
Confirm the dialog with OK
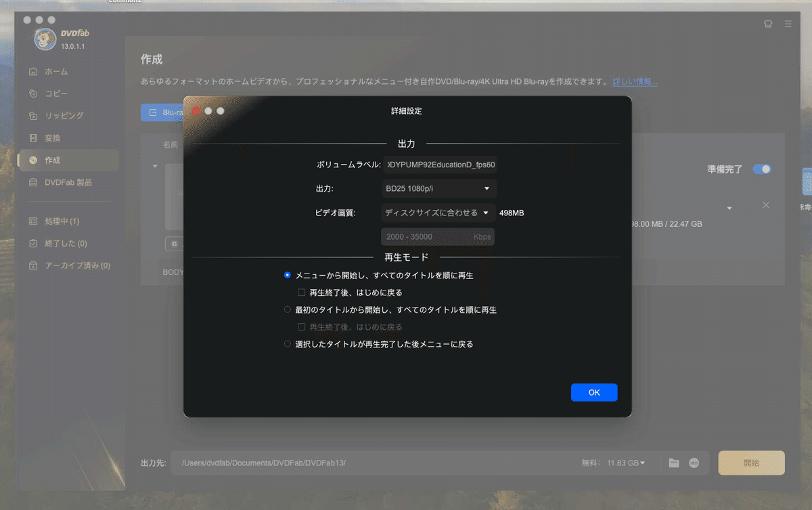594,393
